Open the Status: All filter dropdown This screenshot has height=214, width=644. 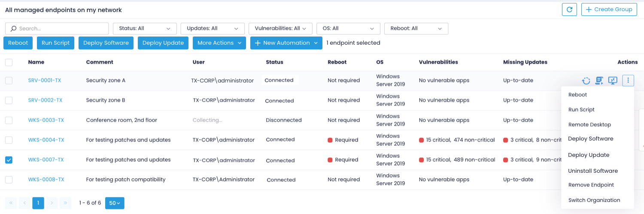[145, 28]
